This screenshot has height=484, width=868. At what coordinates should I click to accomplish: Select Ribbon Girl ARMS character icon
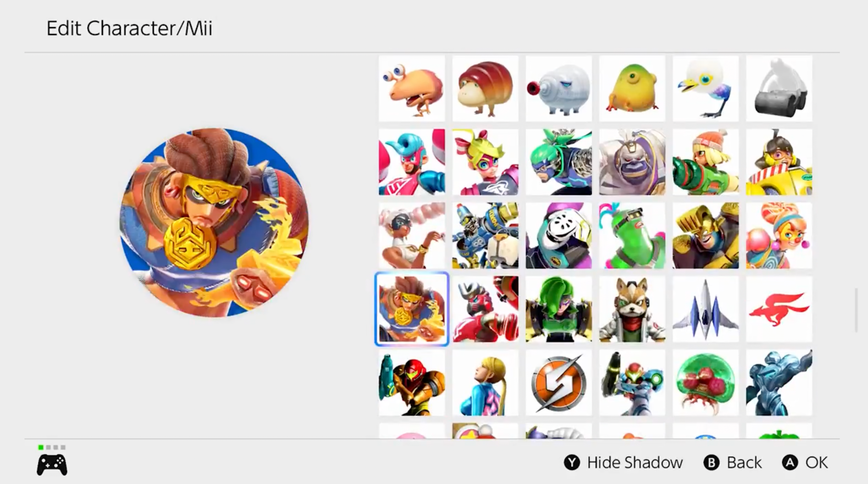coord(485,162)
